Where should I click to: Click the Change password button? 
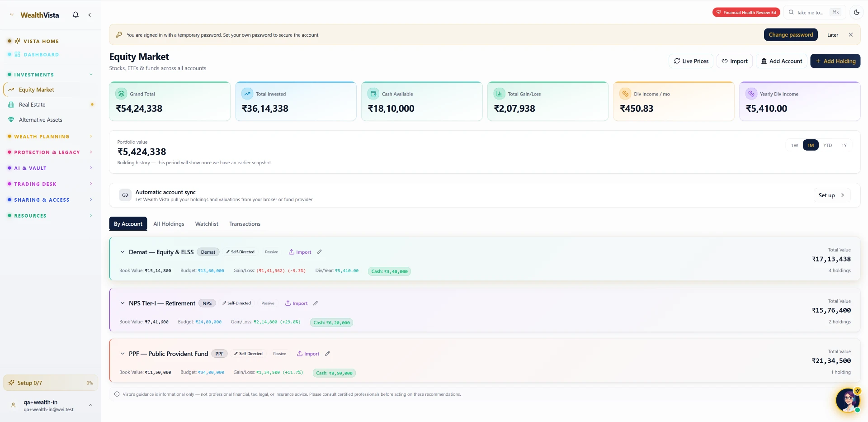click(x=791, y=35)
